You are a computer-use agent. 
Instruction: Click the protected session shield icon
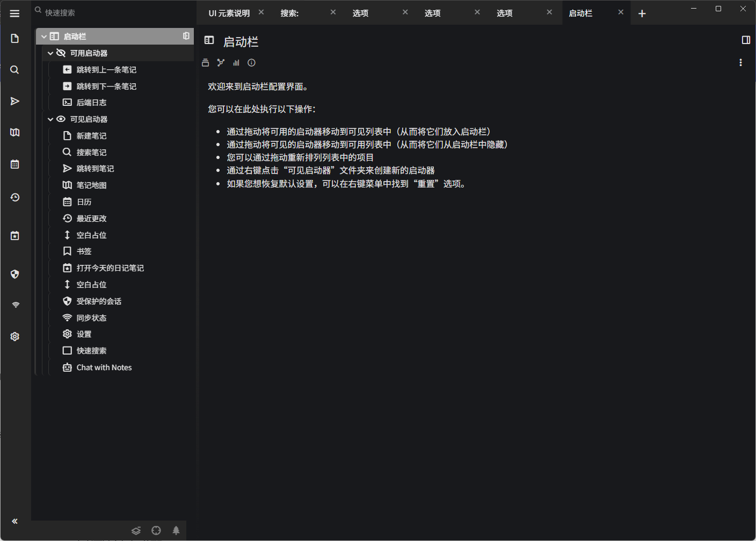[x=15, y=274]
